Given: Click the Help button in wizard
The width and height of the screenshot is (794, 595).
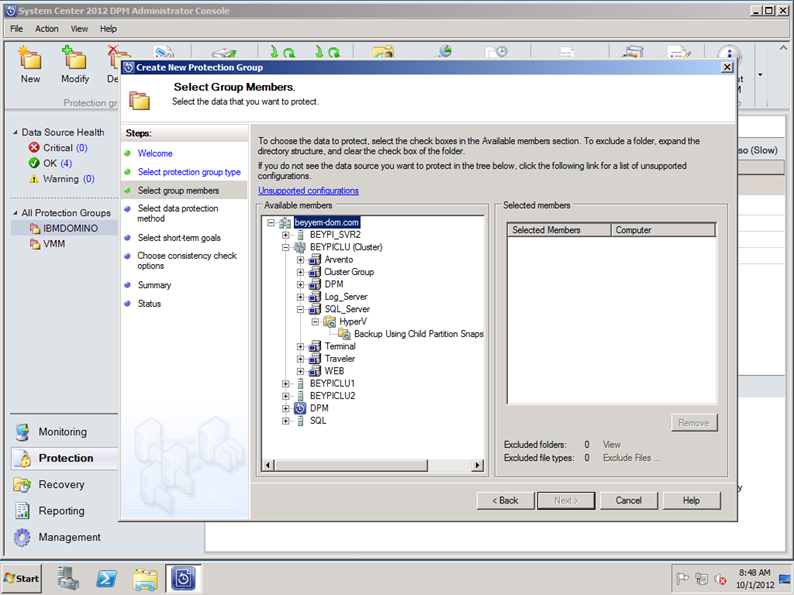Looking at the screenshot, I should (691, 501).
